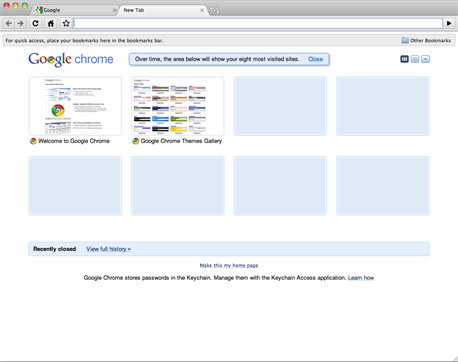The image size is (458, 362).
Task: Open the Learn how link about Keychain
Action: click(361, 278)
